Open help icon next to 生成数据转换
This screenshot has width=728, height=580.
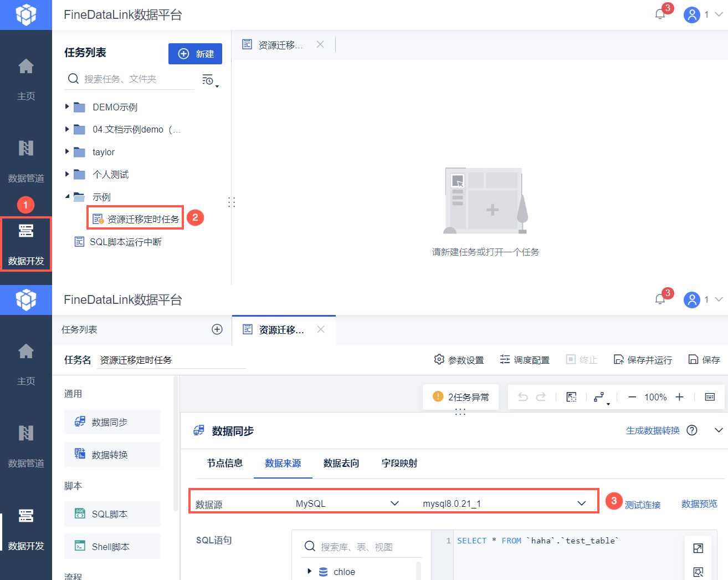coord(692,430)
